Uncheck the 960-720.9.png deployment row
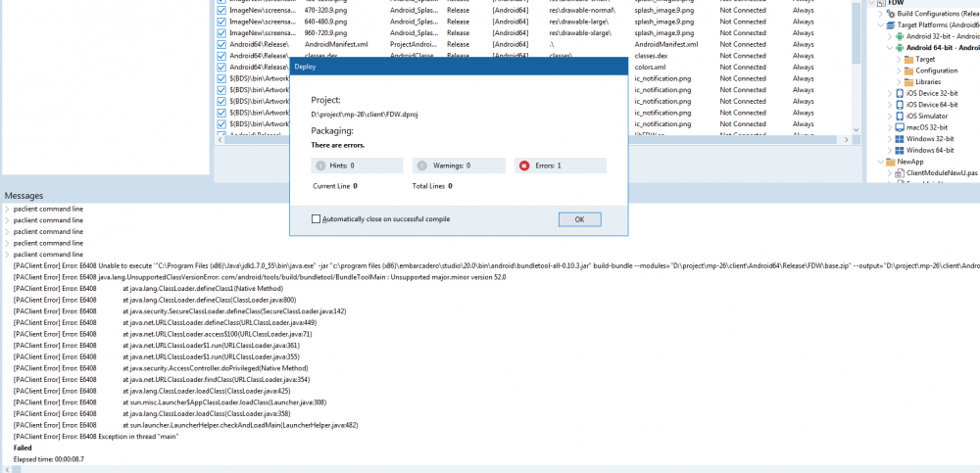Viewport: 980px width, 473px height. point(220,33)
